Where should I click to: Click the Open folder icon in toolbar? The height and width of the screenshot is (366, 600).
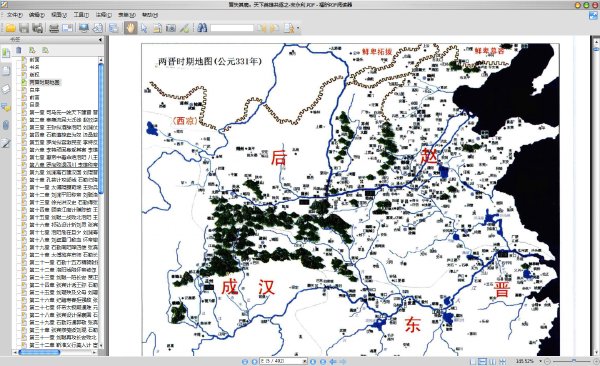click(10, 28)
